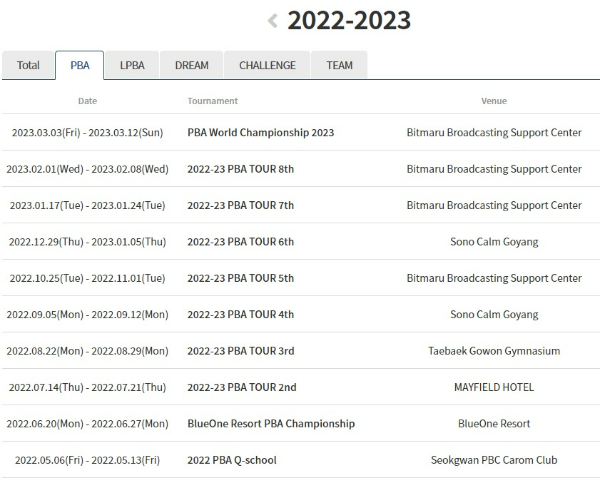Click Sono Calm Goyang in TOUR 4th row
This screenshot has height=482, width=600.
tap(494, 314)
